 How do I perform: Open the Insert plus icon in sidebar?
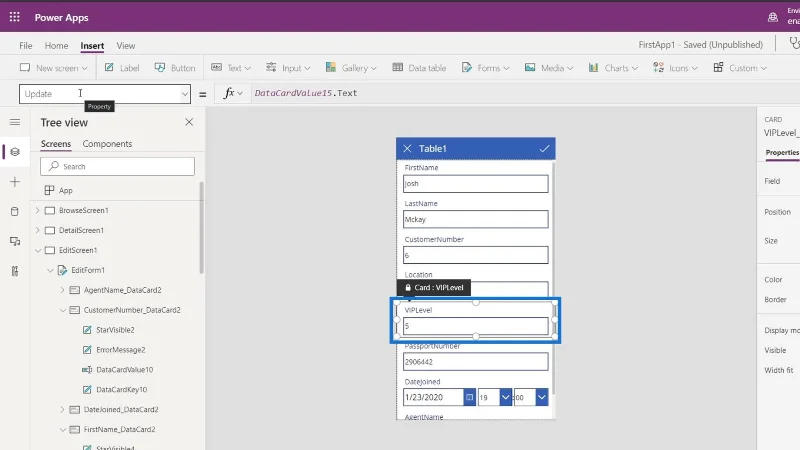click(x=15, y=182)
